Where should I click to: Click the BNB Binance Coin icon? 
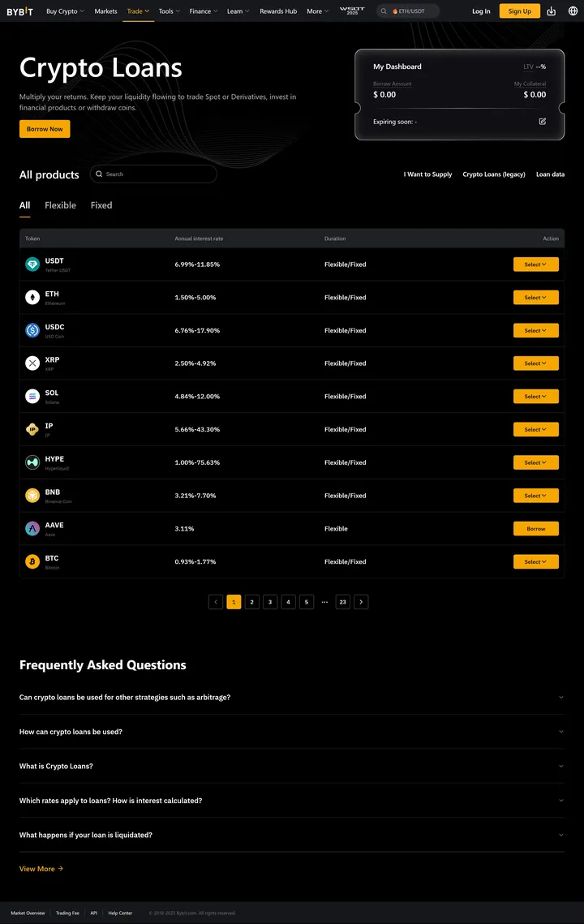point(32,495)
